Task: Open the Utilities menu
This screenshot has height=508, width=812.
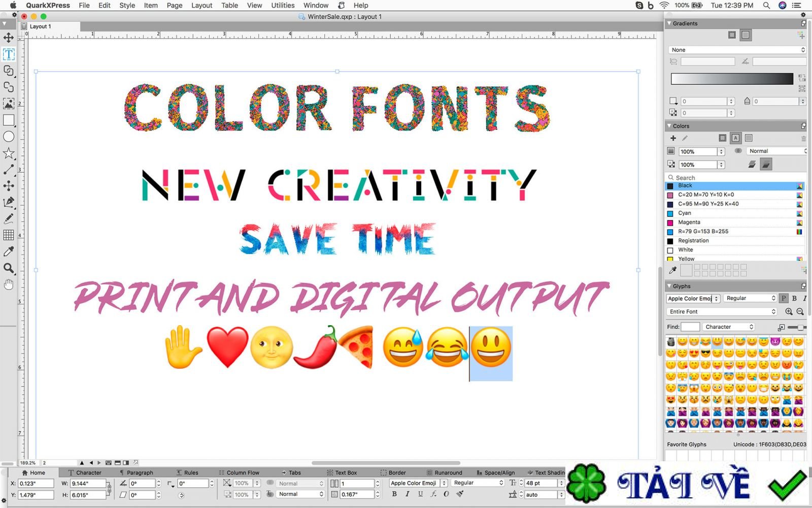Action: [282, 6]
